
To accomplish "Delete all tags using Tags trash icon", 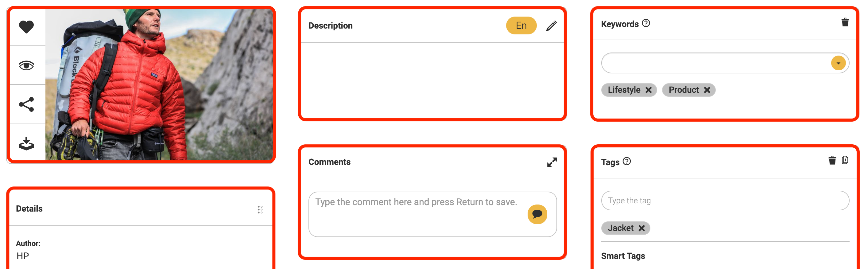I will (832, 160).
